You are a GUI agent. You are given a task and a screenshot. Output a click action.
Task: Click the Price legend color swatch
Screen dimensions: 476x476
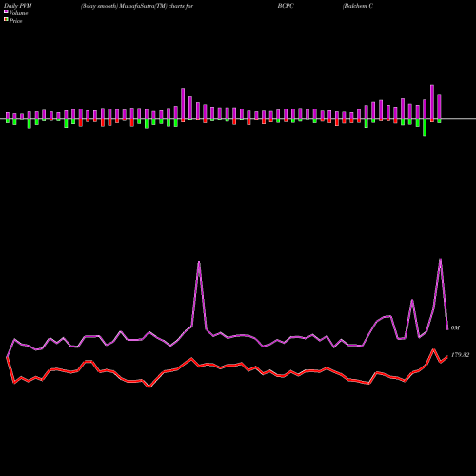coord(6,20)
